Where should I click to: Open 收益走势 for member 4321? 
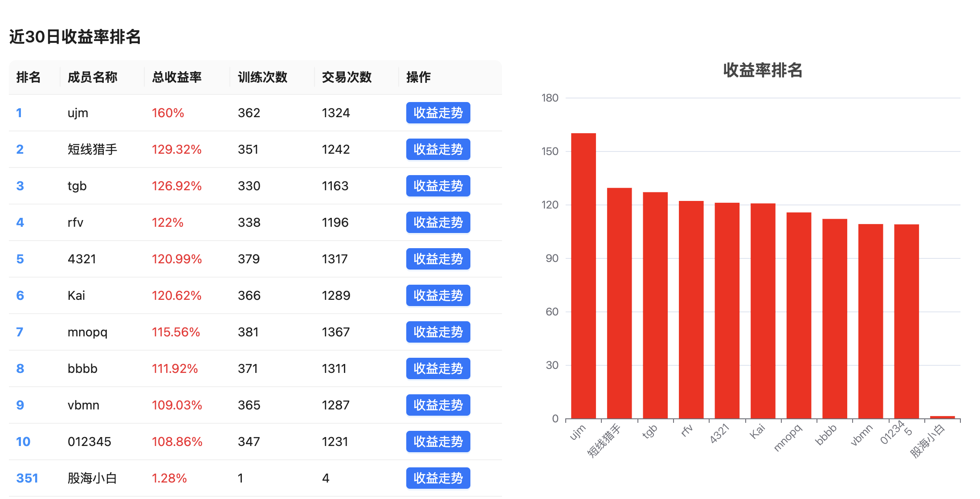tap(438, 259)
